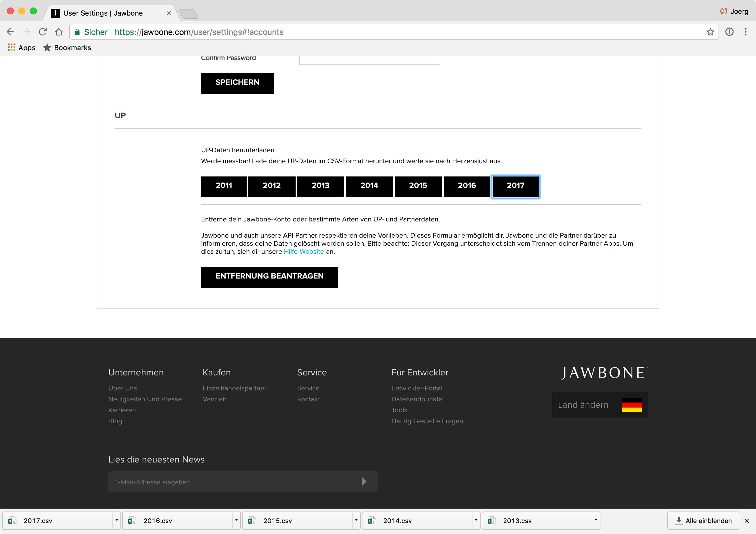Click the green secure lock icon
Image resolution: width=756 pixels, height=534 pixels.
point(78,32)
